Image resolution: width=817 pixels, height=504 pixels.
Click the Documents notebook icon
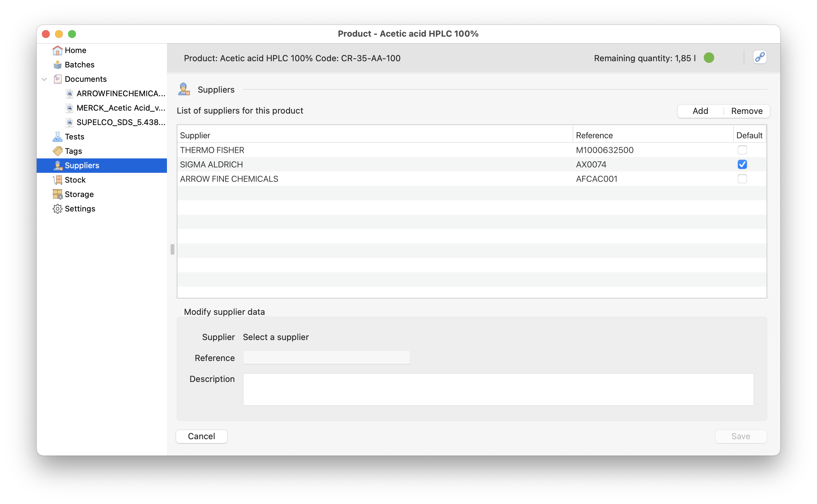pos(57,79)
